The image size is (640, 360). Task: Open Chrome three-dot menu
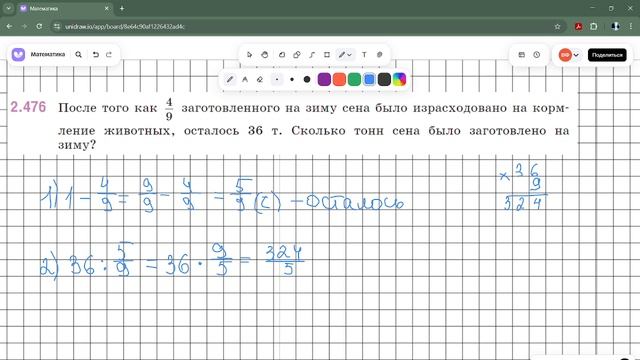(x=631, y=26)
